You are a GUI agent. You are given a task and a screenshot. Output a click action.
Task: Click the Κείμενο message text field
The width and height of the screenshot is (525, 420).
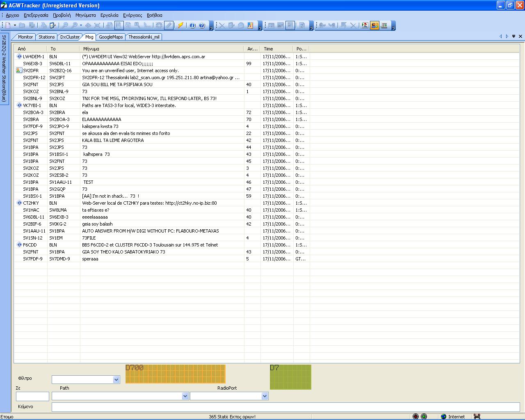pos(285,407)
